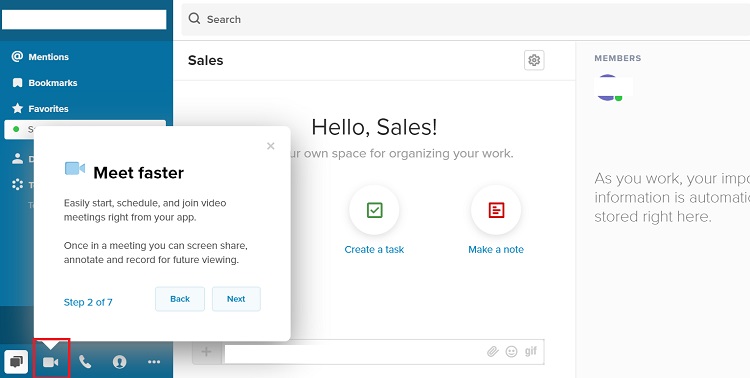
Task: Click the Meet faster heading
Action: pos(139,173)
